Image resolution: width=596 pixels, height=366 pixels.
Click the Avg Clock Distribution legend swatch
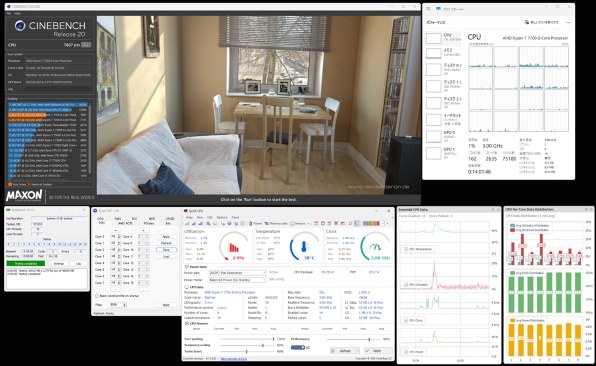coord(512,273)
